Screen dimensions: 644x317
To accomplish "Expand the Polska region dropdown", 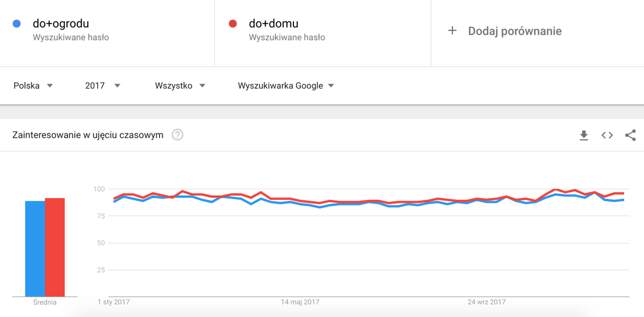I will pos(33,86).
